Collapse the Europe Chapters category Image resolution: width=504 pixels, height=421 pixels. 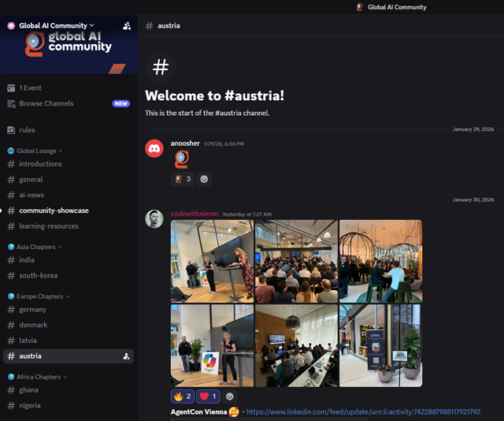point(40,296)
